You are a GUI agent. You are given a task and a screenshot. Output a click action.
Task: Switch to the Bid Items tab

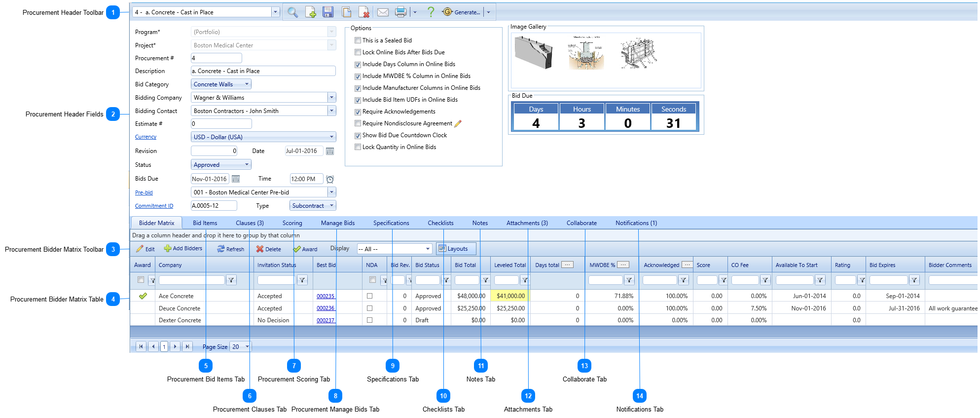point(205,223)
